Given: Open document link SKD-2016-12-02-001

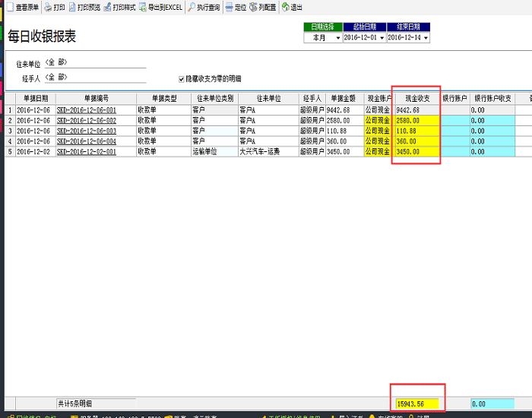Looking at the screenshot, I should click(87, 152).
